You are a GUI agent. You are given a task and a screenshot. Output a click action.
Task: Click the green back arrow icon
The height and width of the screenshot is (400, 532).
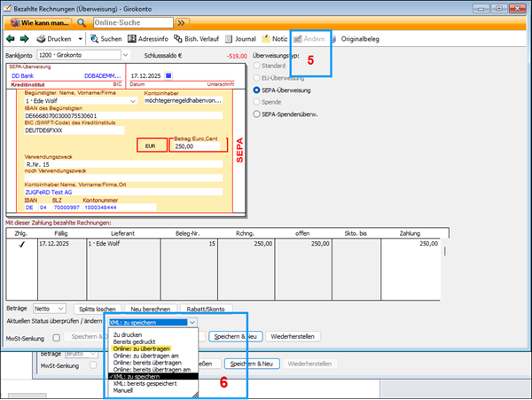click(11, 39)
